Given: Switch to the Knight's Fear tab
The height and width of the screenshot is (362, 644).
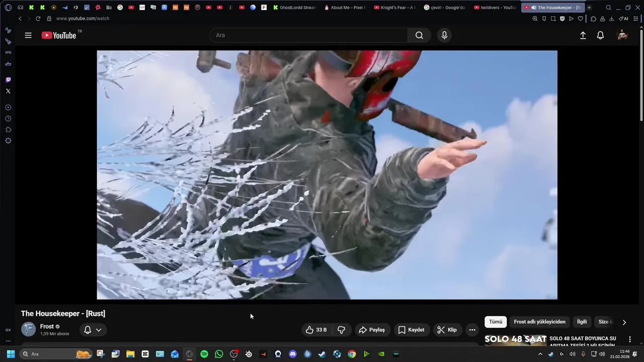Looking at the screenshot, I should (x=395, y=8).
